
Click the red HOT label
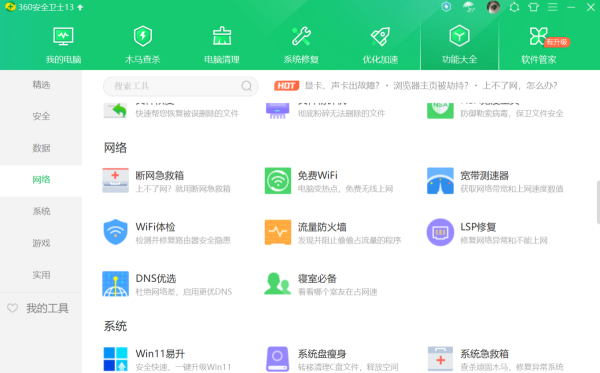click(286, 86)
